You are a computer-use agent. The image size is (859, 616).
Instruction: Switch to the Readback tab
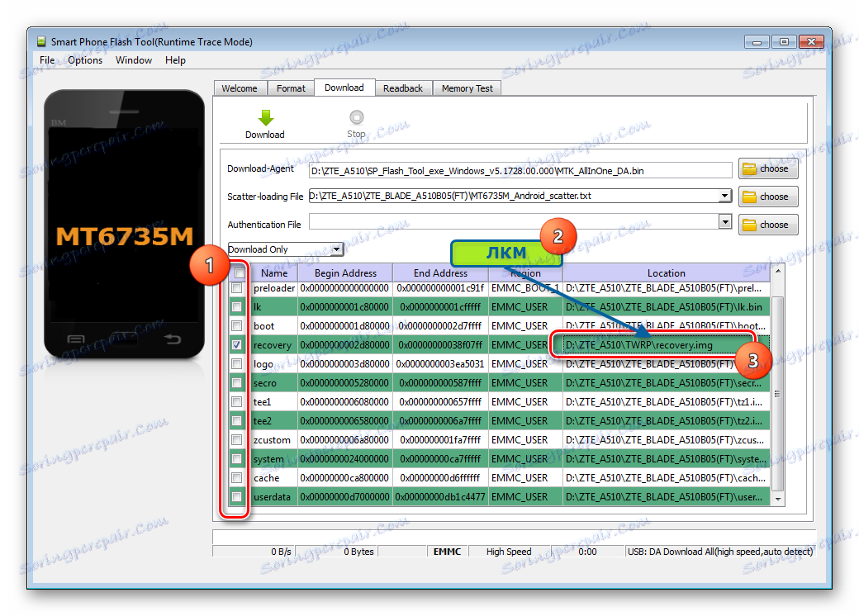403,87
